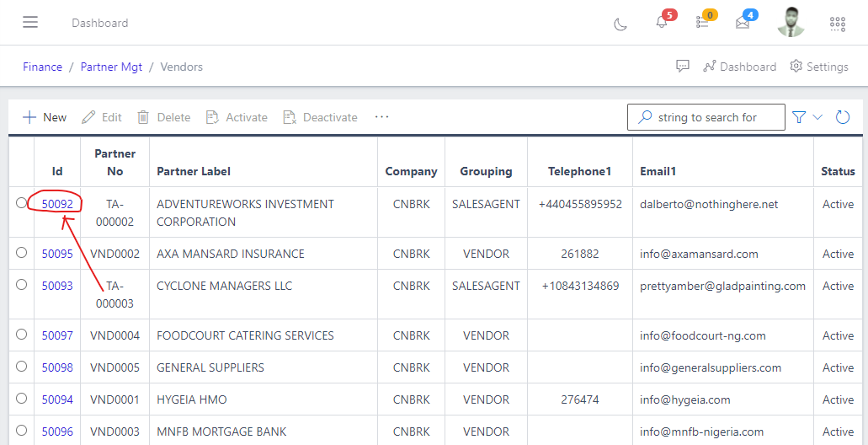Select the ADVENTUREWORKS row radio button
Image resolution: width=868 pixels, height=445 pixels.
coord(22,203)
